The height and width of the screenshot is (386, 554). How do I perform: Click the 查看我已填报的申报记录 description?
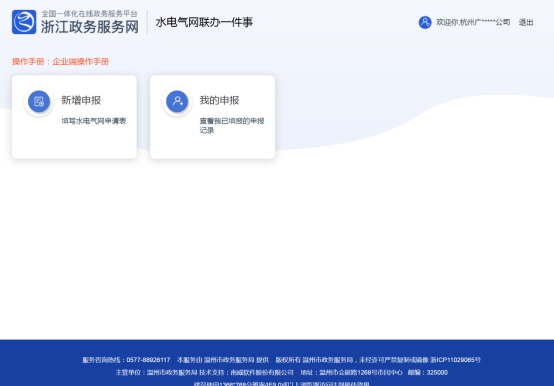pyautogui.click(x=232, y=125)
